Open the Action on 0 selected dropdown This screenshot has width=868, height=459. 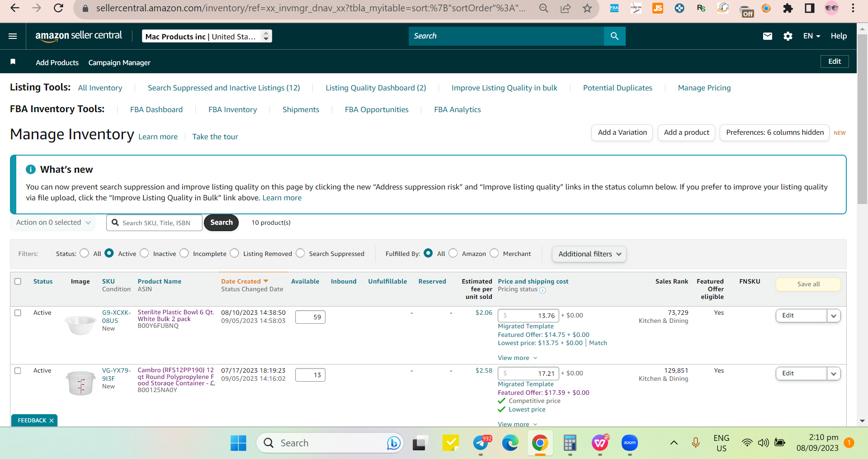click(53, 222)
